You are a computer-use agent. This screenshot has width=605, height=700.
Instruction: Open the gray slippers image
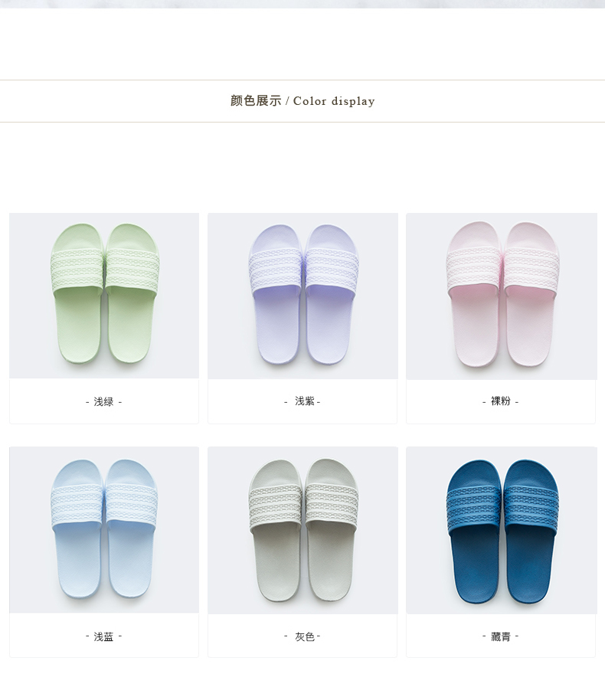302,530
